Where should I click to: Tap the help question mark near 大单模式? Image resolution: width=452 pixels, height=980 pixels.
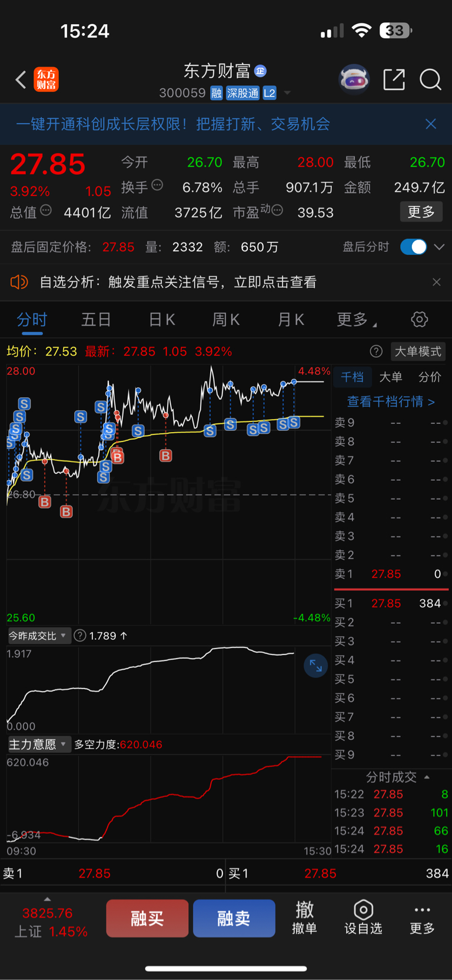pos(376,351)
